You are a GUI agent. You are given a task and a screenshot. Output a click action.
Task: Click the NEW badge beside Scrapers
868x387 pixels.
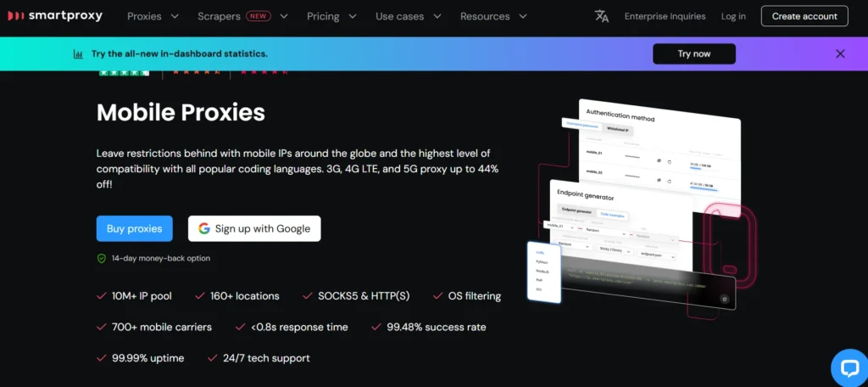(x=258, y=16)
